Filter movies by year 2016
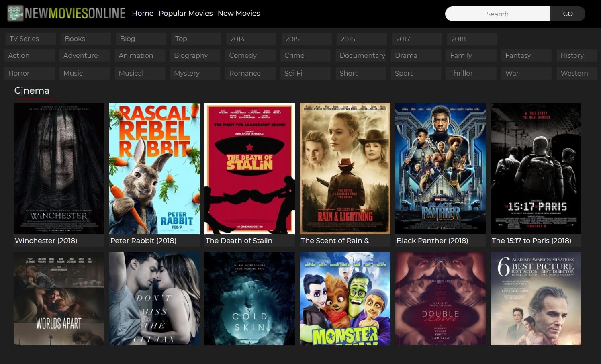The width and height of the screenshot is (601, 364). coord(362,39)
